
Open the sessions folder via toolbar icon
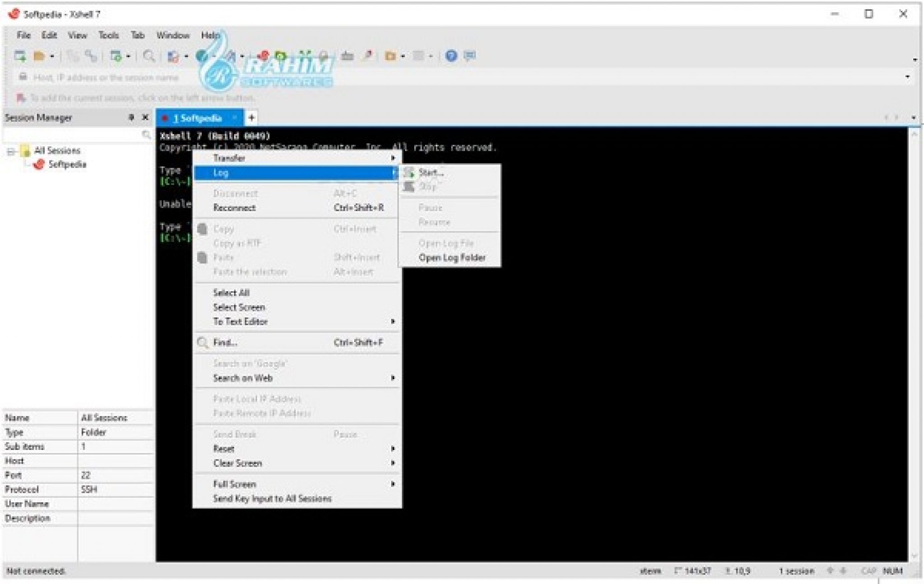(x=40, y=56)
